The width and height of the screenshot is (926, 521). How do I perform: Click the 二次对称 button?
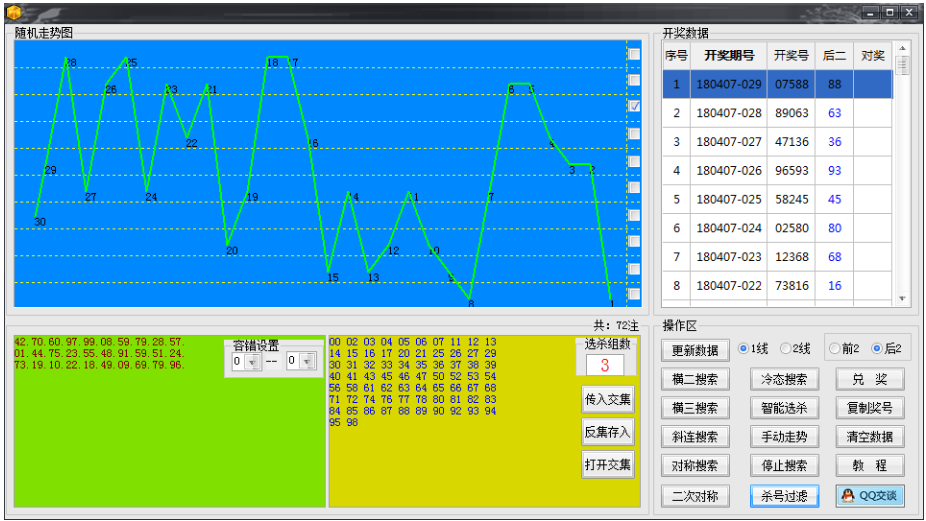click(695, 496)
